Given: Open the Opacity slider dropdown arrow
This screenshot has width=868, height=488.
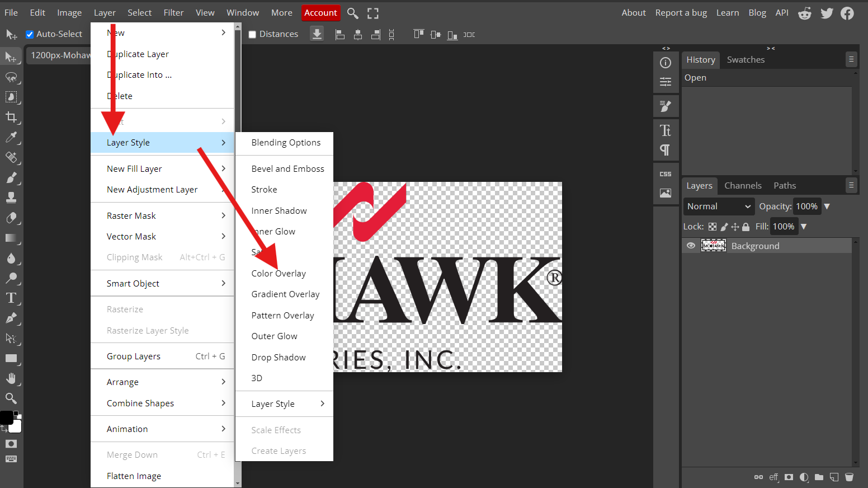Looking at the screenshot, I should 827,207.
